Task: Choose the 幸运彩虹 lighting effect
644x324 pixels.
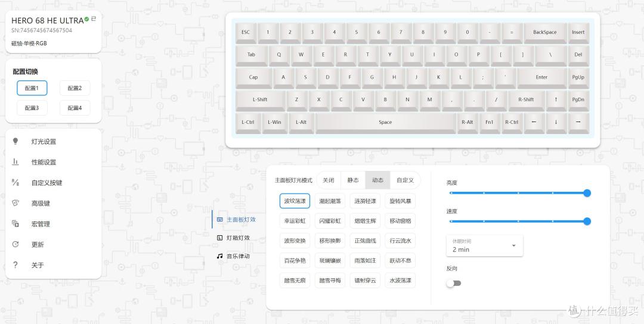Action: [x=295, y=220]
